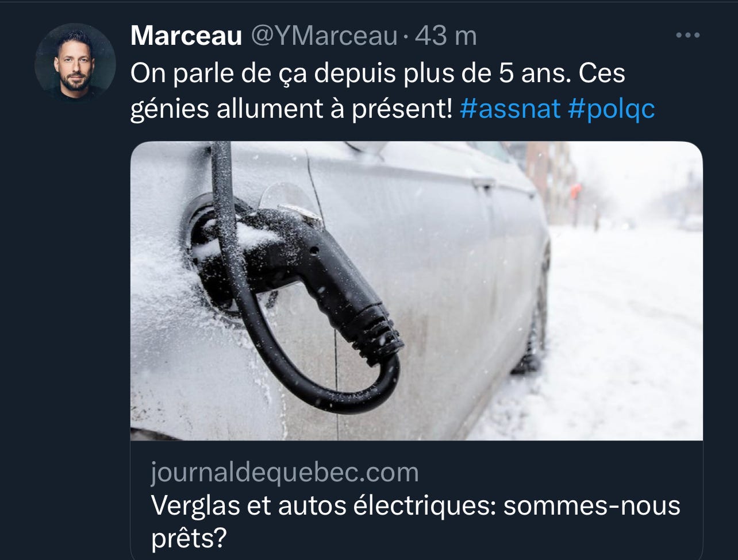Open the three-dot more options menu

click(687, 36)
